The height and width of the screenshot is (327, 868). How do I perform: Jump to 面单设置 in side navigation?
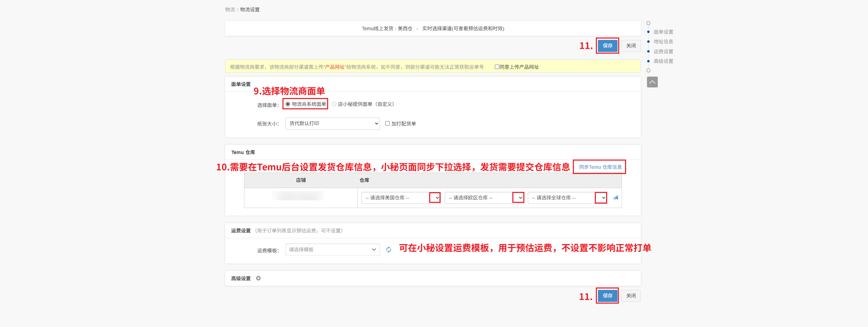(x=663, y=32)
